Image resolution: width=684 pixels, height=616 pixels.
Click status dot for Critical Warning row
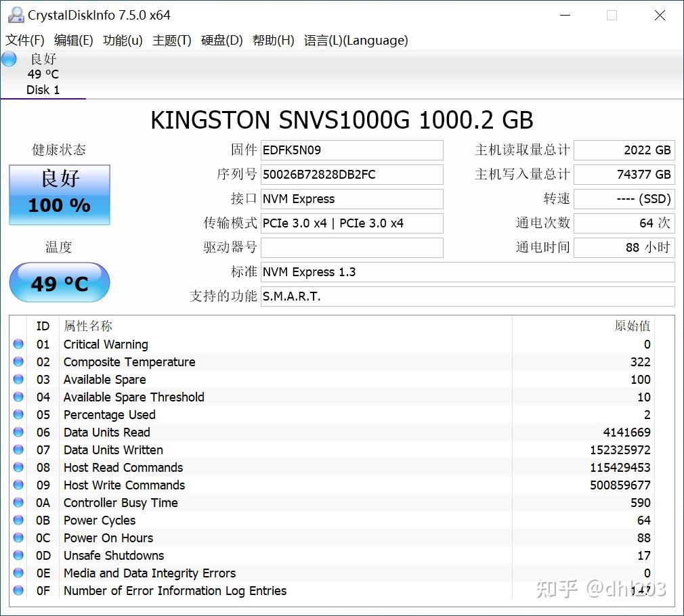[x=18, y=344]
